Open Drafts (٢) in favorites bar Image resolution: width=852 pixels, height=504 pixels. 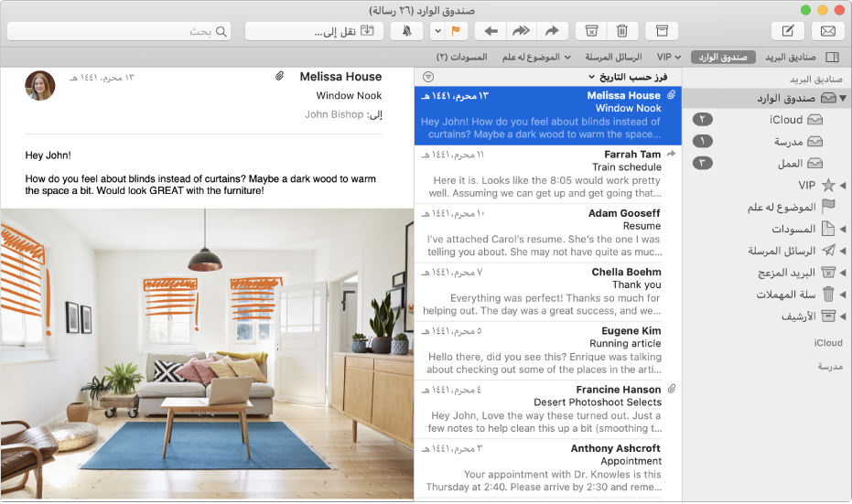461,57
